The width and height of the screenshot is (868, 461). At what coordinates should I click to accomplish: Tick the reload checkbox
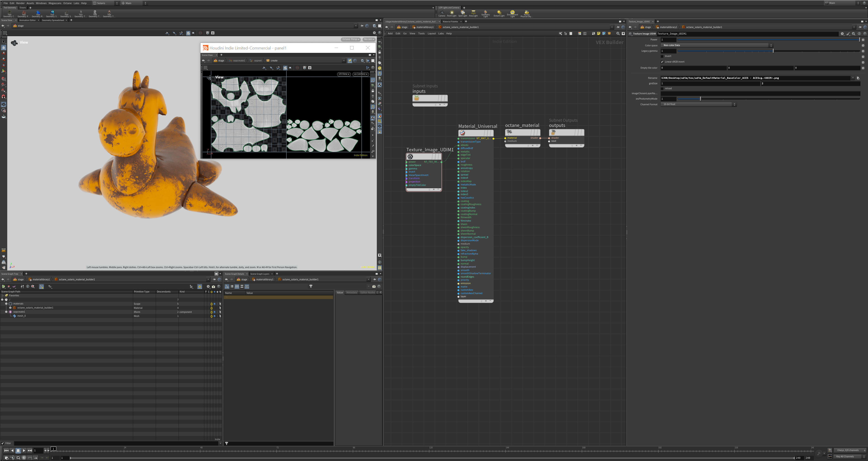tap(662, 89)
